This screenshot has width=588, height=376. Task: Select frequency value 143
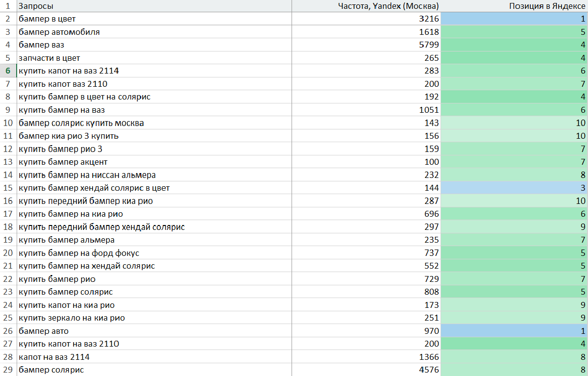coord(366,123)
